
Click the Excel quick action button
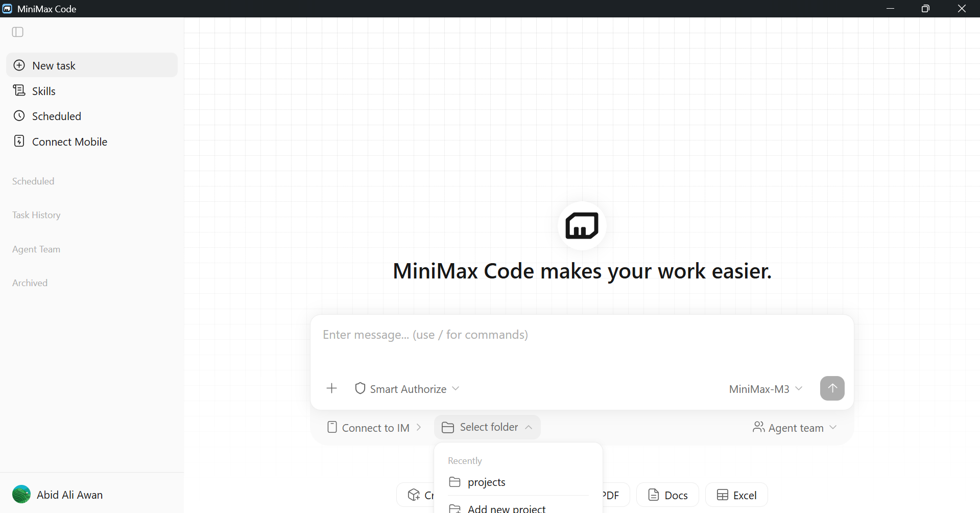click(x=736, y=495)
